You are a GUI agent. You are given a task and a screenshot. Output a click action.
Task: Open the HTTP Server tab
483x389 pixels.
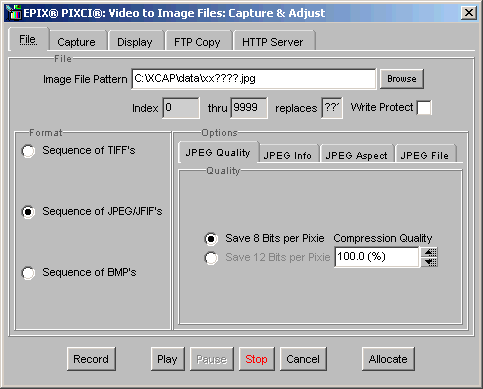pos(273,42)
